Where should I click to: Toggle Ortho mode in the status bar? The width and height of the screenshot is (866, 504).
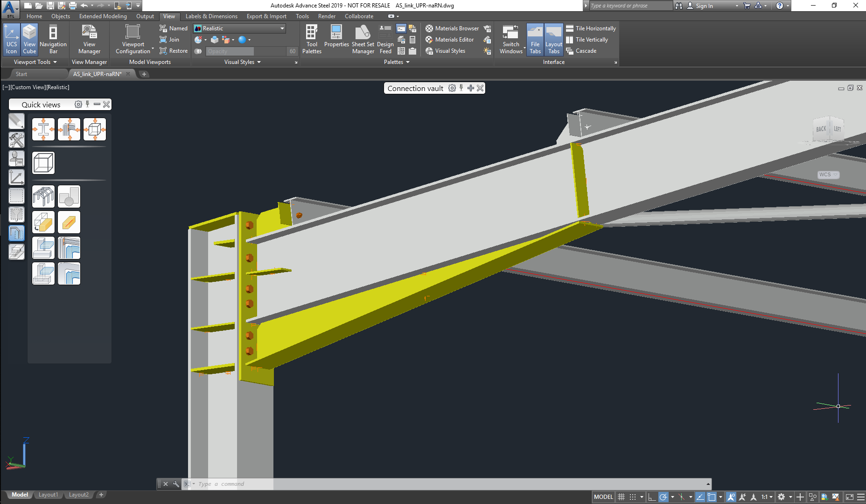(x=652, y=497)
